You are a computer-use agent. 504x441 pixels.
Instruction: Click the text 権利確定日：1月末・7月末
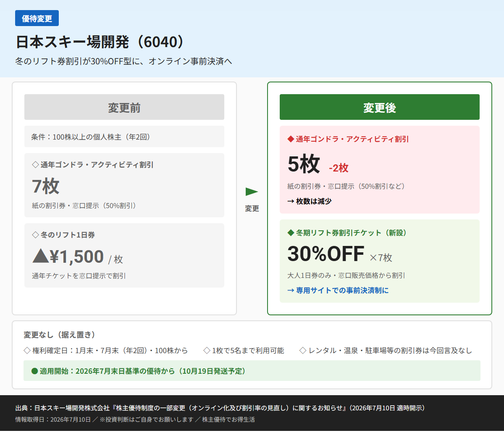coord(110,351)
